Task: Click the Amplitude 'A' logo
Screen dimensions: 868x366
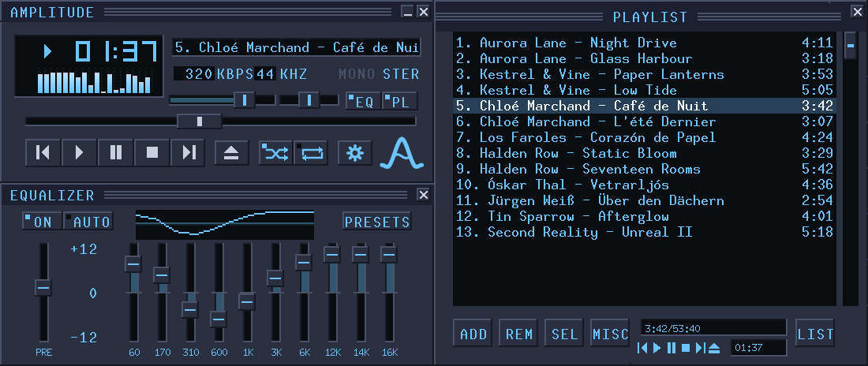Action: [x=402, y=153]
